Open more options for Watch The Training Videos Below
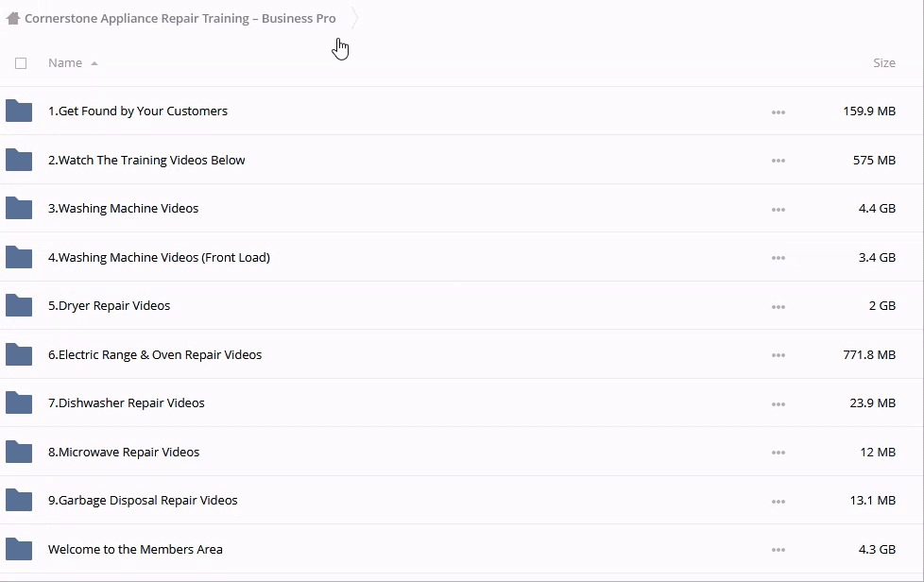Screen dimensions: 924x582 point(778,161)
